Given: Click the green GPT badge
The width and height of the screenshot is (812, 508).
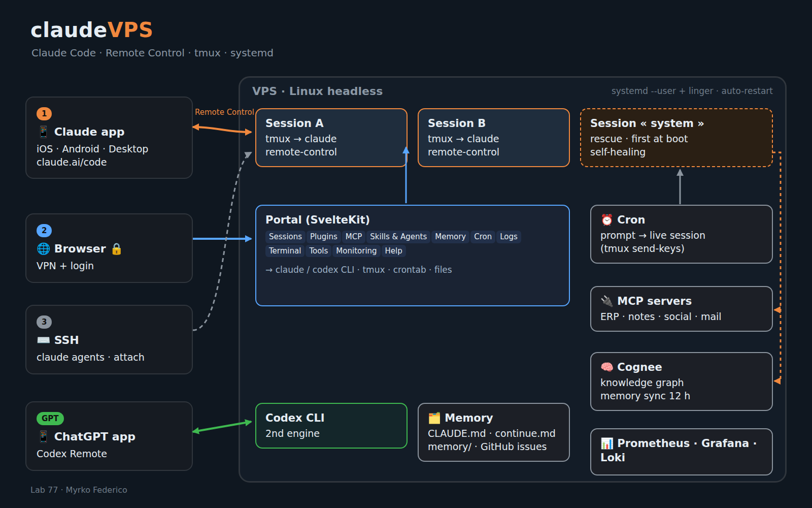Looking at the screenshot, I should click(50, 419).
